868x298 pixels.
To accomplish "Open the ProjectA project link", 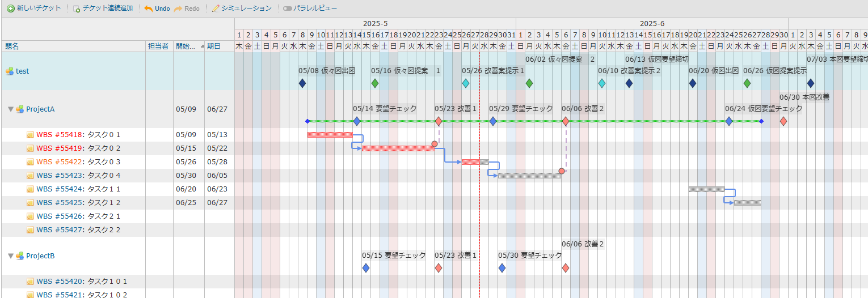I will (x=40, y=109).
